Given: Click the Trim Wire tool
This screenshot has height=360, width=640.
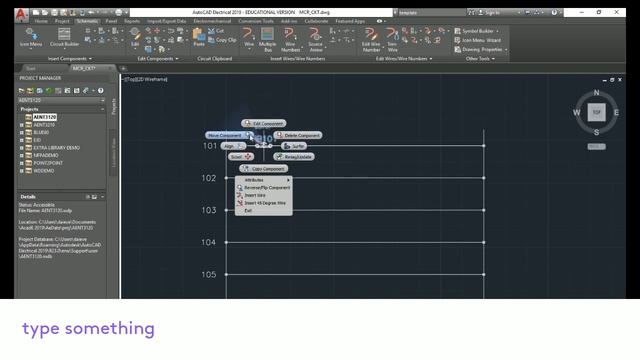Looking at the screenshot, I should pos(392,40).
